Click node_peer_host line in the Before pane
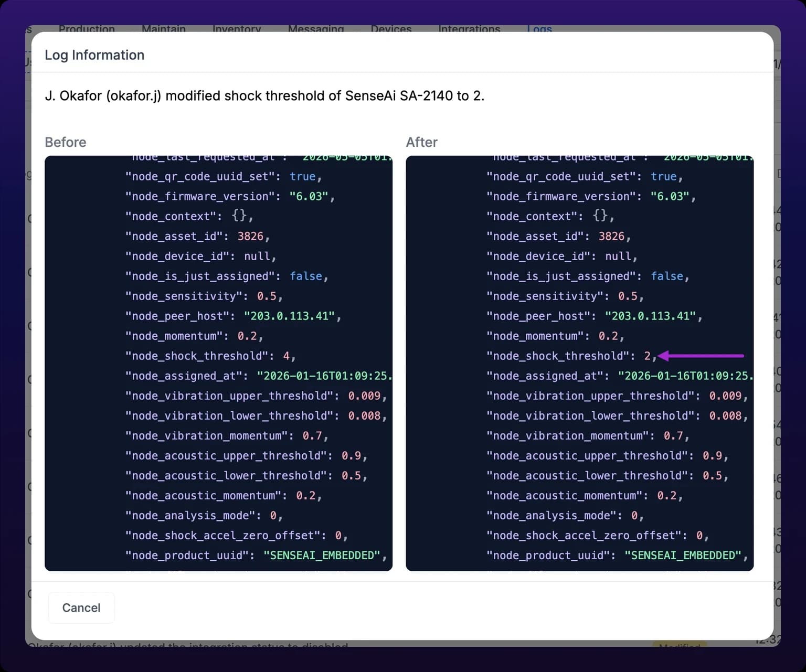The width and height of the screenshot is (806, 672). (233, 316)
